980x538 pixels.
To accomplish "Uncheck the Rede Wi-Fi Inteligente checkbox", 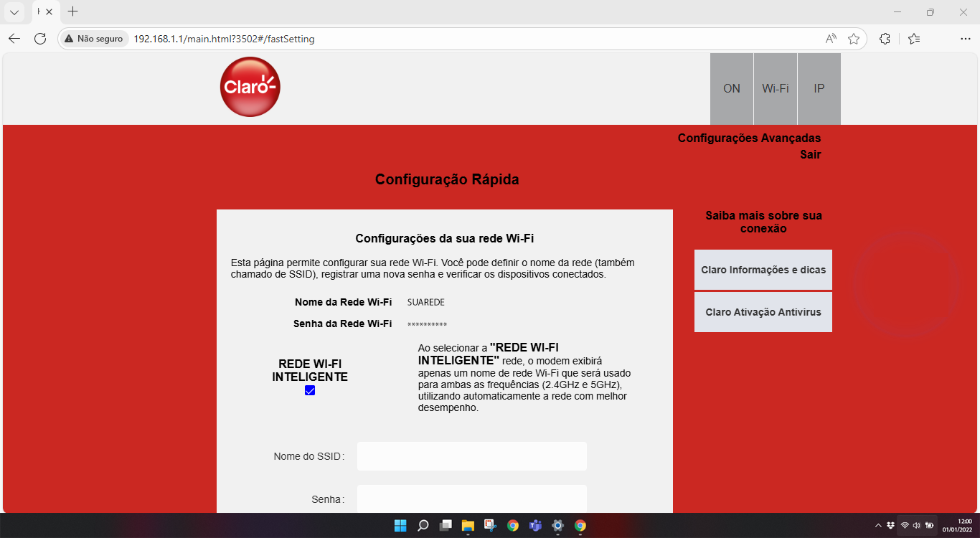I will [310, 390].
